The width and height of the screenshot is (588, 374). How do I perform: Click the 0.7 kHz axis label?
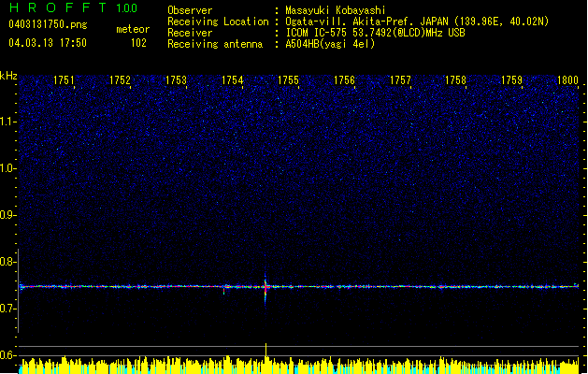[x=7, y=309]
